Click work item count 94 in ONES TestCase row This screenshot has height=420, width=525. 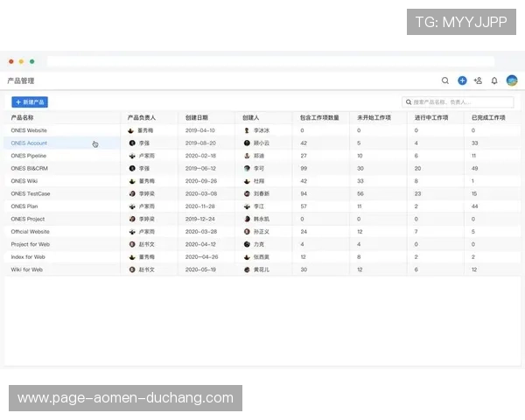pos(304,193)
